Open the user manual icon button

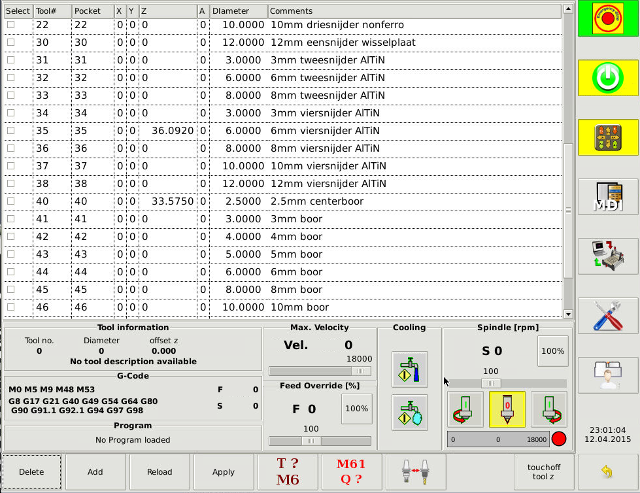pos(608,376)
